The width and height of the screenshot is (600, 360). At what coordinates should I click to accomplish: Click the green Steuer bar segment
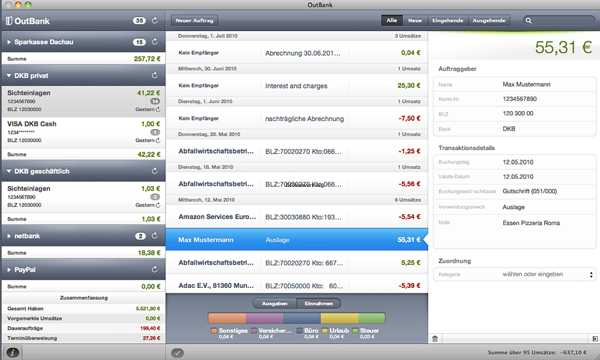[372, 318]
